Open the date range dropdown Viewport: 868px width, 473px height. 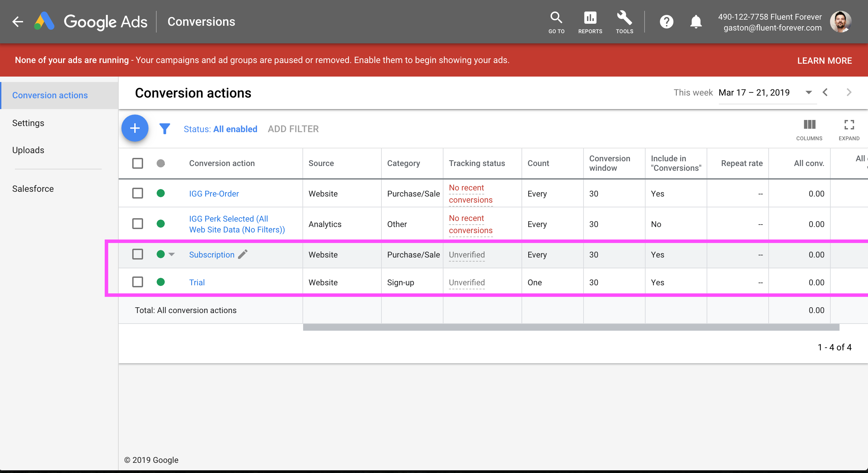click(808, 92)
